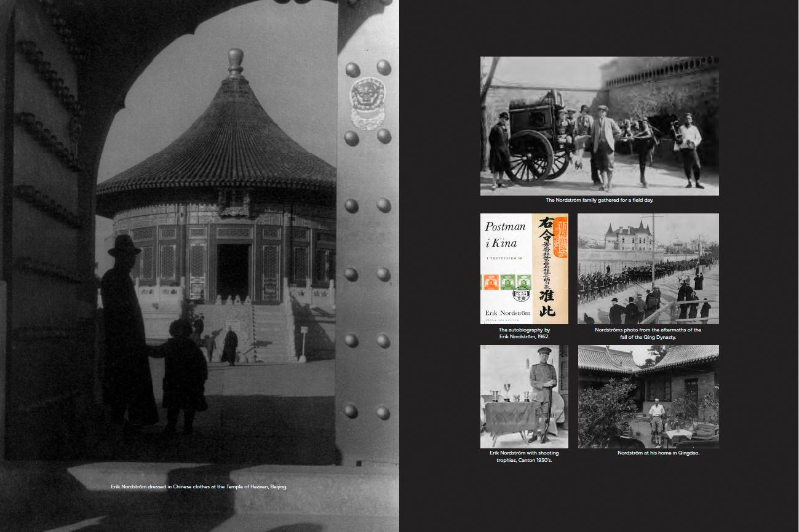This screenshot has width=799, height=532.
Task: Select the Canton 1930's shooting trophies caption
Action: point(524,456)
